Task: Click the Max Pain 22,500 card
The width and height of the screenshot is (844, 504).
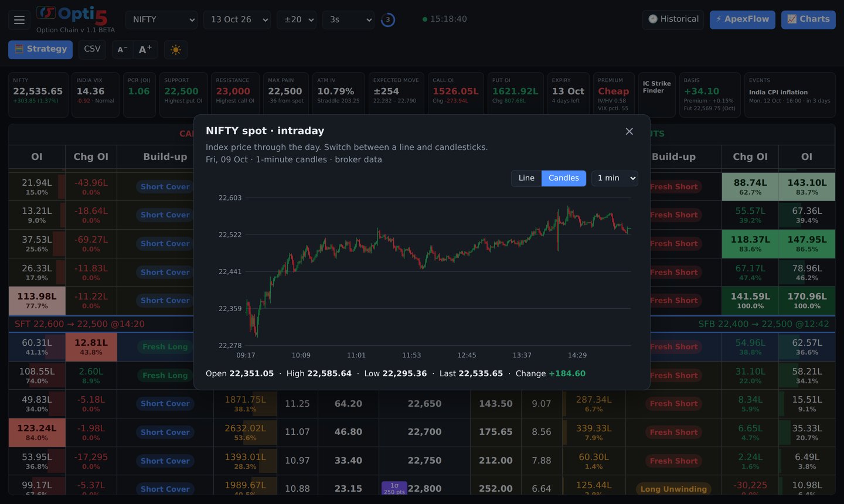Action: pos(285,95)
